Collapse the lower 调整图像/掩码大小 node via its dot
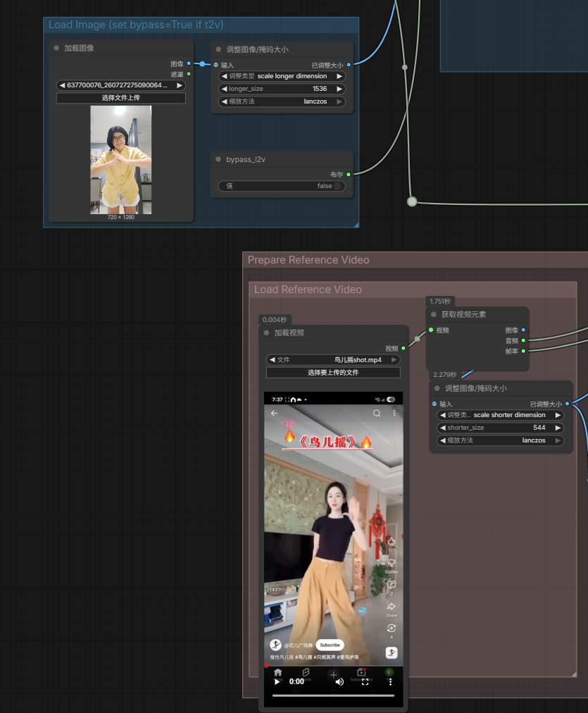 point(437,388)
